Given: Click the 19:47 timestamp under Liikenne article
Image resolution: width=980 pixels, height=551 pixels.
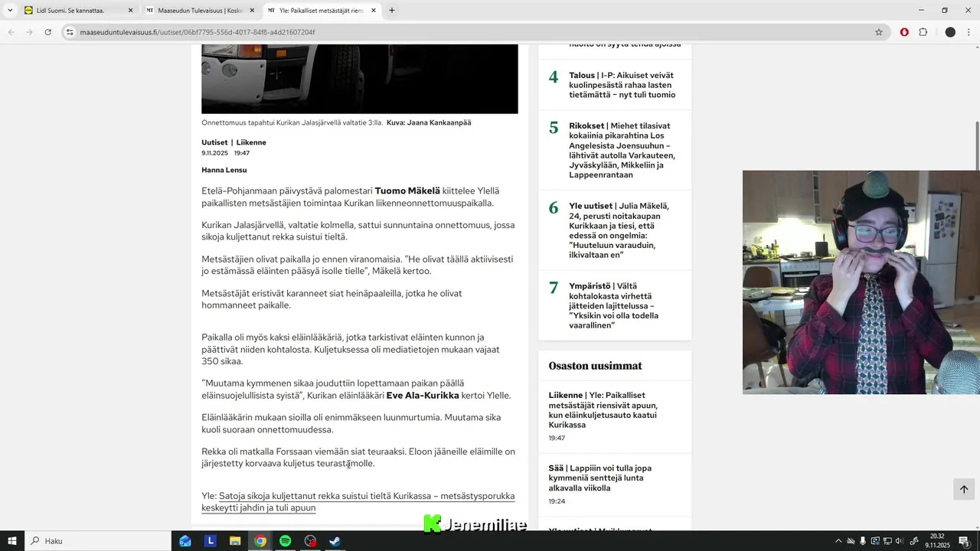Looking at the screenshot, I should (x=557, y=439).
